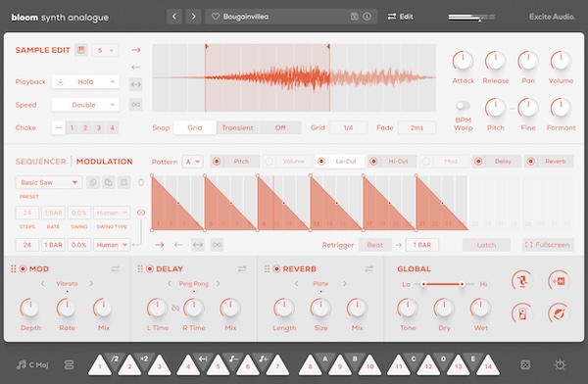
Task: Open Fullscreen modulation view
Action: (548, 245)
